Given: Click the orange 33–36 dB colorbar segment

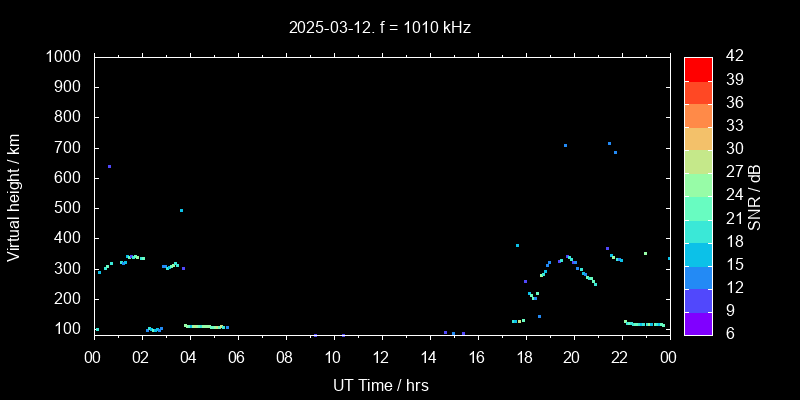Looking at the screenshot, I should [x=698, y=115].
